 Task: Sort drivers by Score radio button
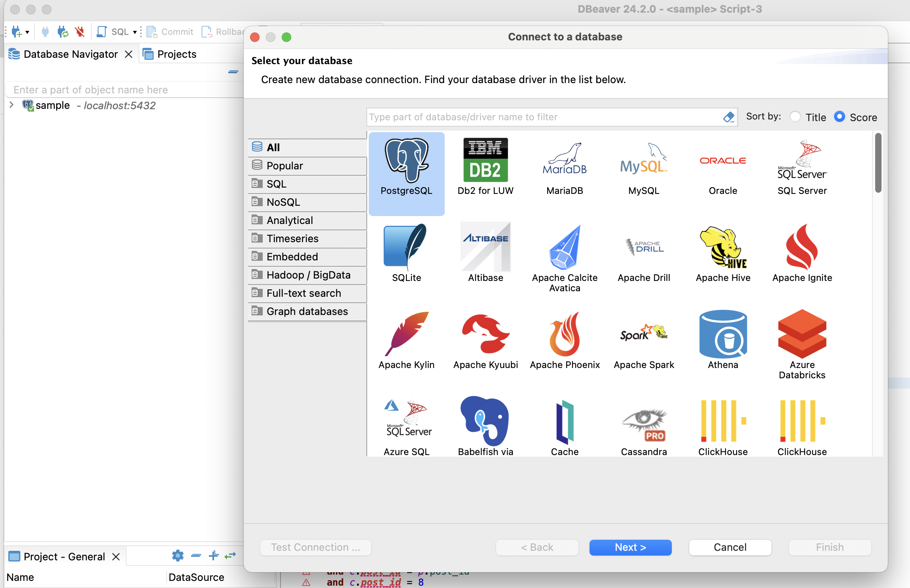839,117
